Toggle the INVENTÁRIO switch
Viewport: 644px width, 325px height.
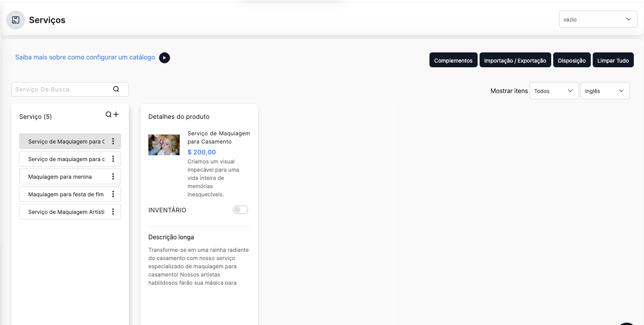tap(240, 210)
